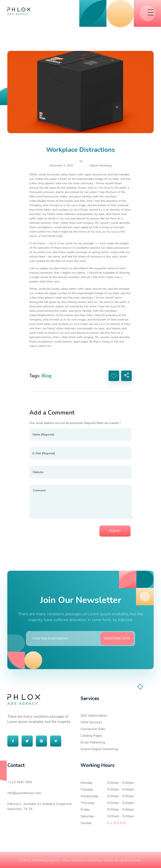This screenshot has height=868, width=161.
Task: Open the Pinterest social link
Action: point(41,741)
